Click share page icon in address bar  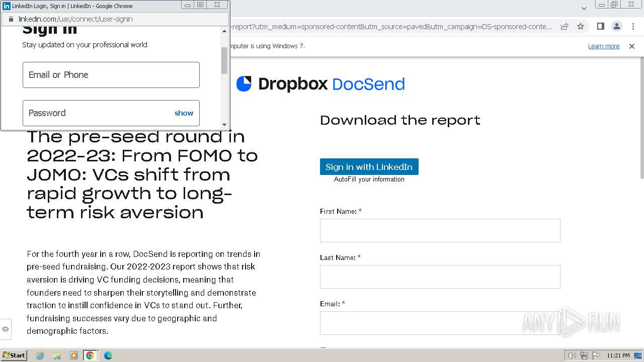(x=565, y=26)
